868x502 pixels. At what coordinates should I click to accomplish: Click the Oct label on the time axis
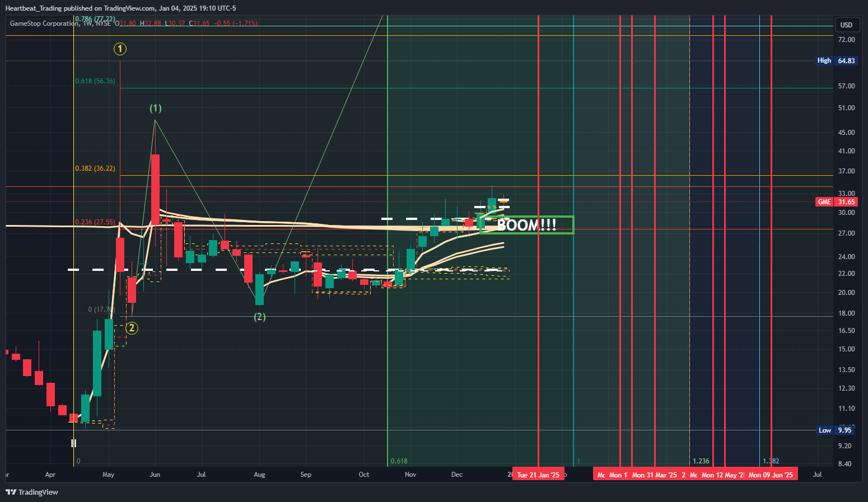click(364, 475)
